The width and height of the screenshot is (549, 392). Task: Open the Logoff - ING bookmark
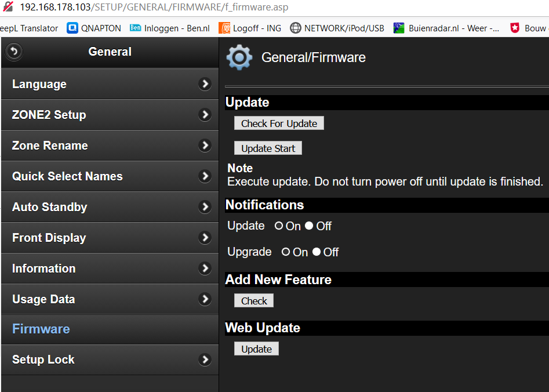point(250,28)
